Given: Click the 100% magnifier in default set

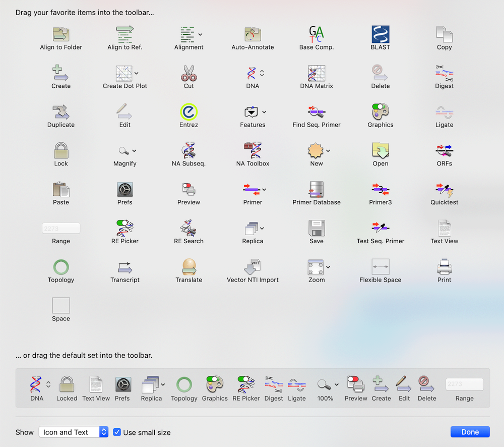Looking at the screenshot, I should click(x=324, y=384).
